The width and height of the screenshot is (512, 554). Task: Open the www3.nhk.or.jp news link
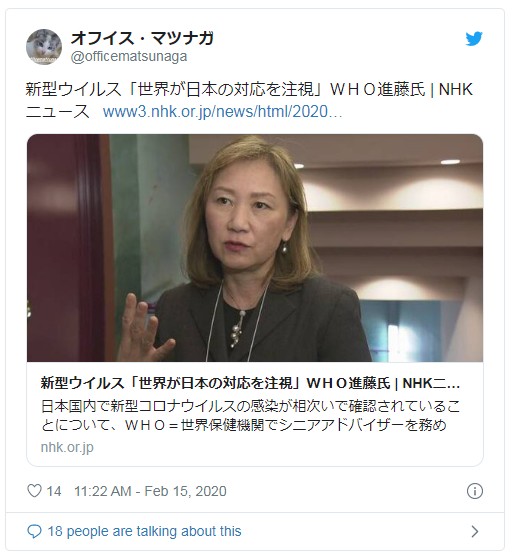pos(222,112)
